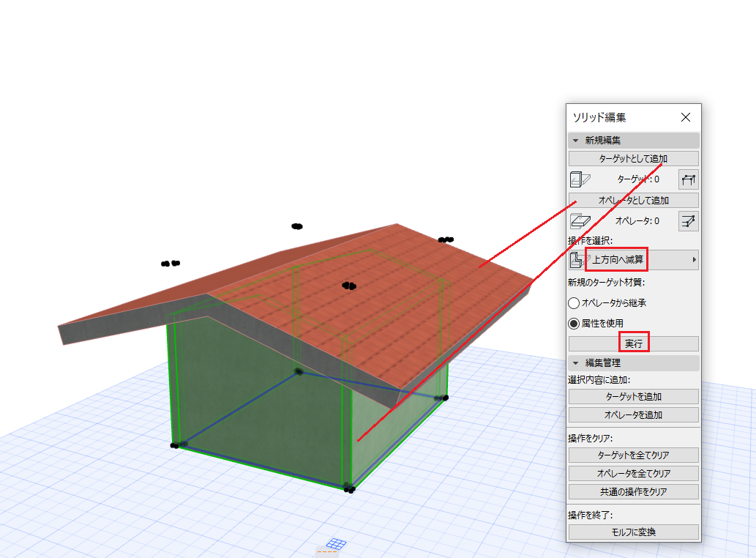Select the 属性を使用 radio option

point(574,323)
